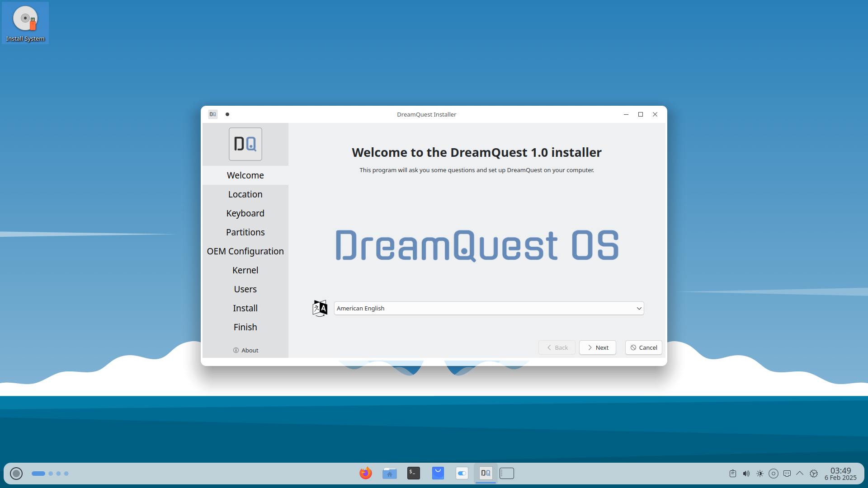Click the language translation icon
The width and height of the screenshot is (868, 488).
click(320, 308)
